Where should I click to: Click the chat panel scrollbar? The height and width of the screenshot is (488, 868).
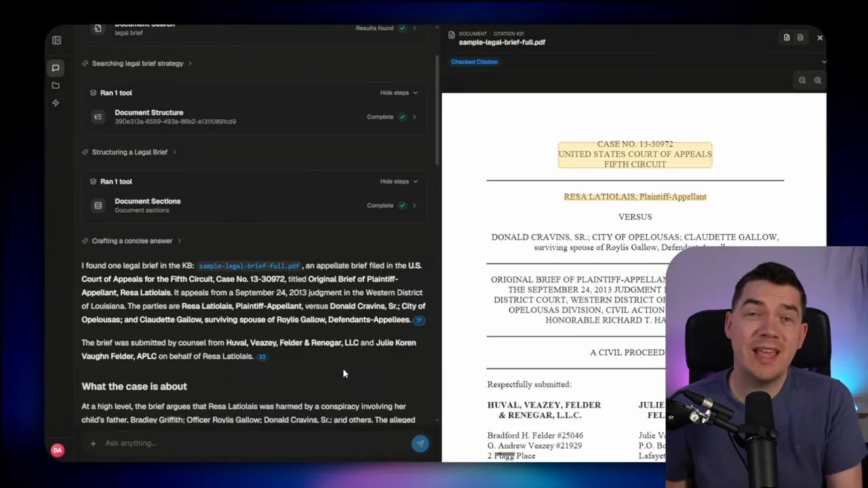click(437, 108)
